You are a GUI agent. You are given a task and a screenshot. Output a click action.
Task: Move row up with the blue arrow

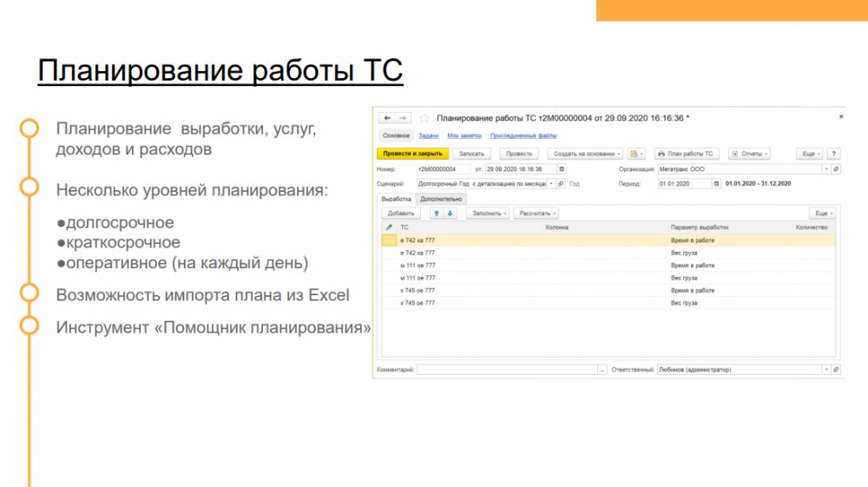coord(437,213)
